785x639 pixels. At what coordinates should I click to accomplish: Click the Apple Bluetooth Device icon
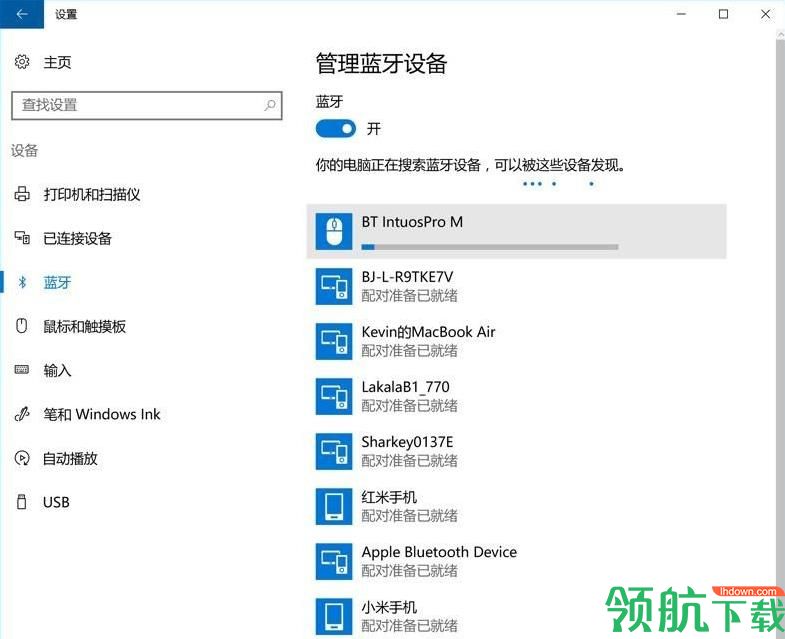334,562
